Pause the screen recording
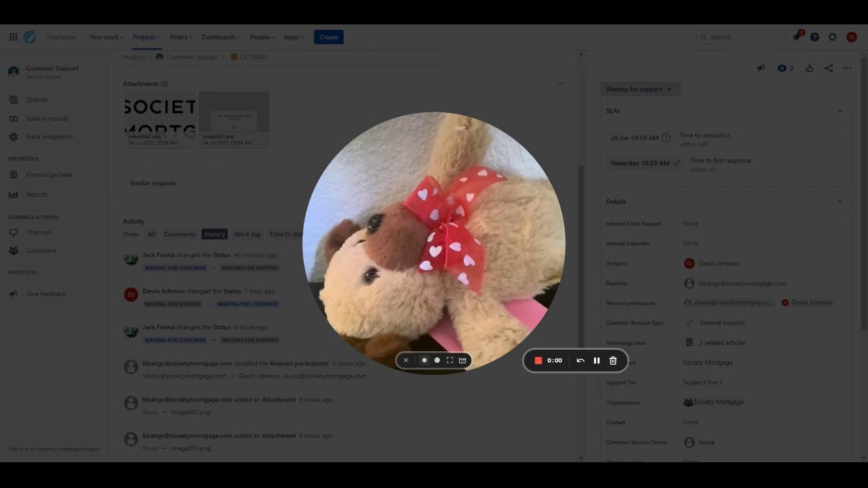Screen dimensions: 868x488 (597, 361)
